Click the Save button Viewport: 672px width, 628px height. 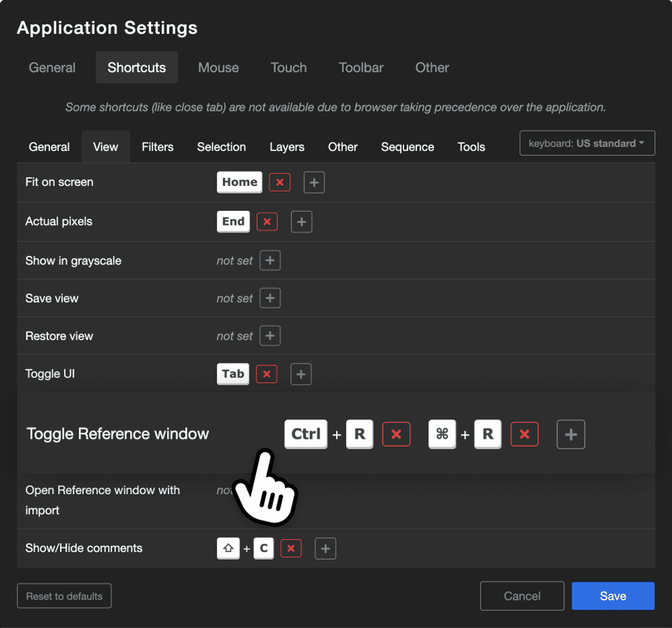pyautogui.click(x=613, y=596)
